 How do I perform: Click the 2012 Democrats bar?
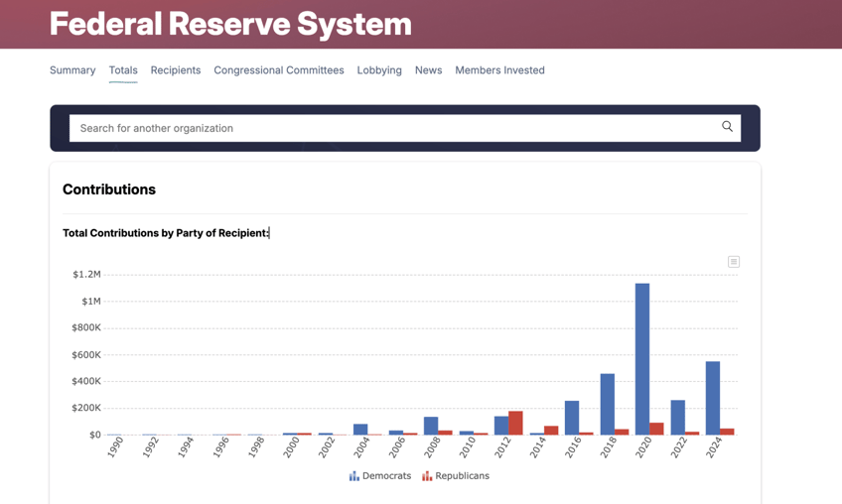tap(501, 426)
